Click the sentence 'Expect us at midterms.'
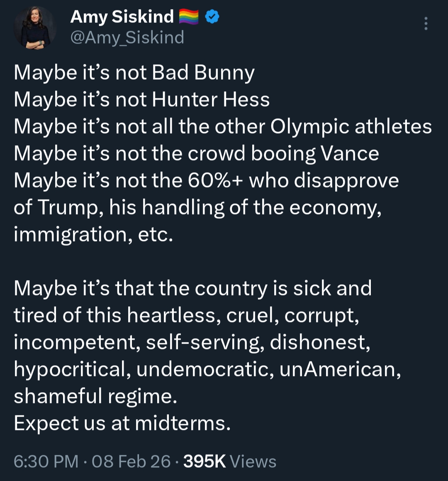This screenshot has width=448, height=481. pyautogui.click(x=122, y=423)
